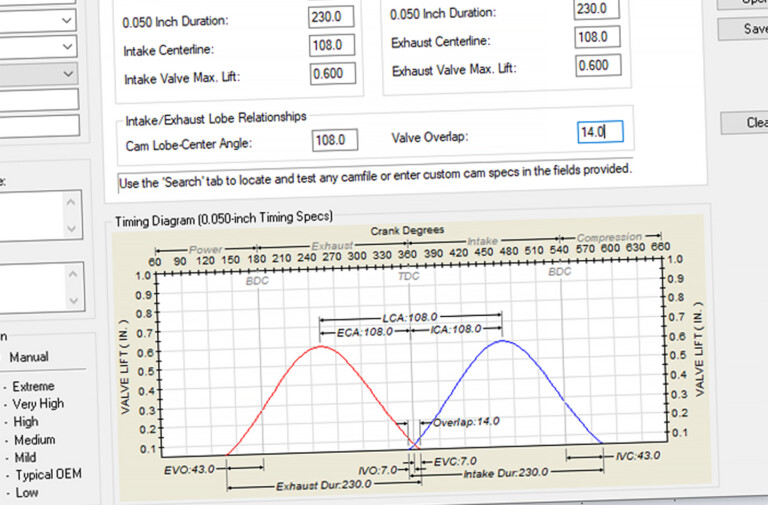
Task: Click the 360 crank degree tick label
Action: coord(407,255)
